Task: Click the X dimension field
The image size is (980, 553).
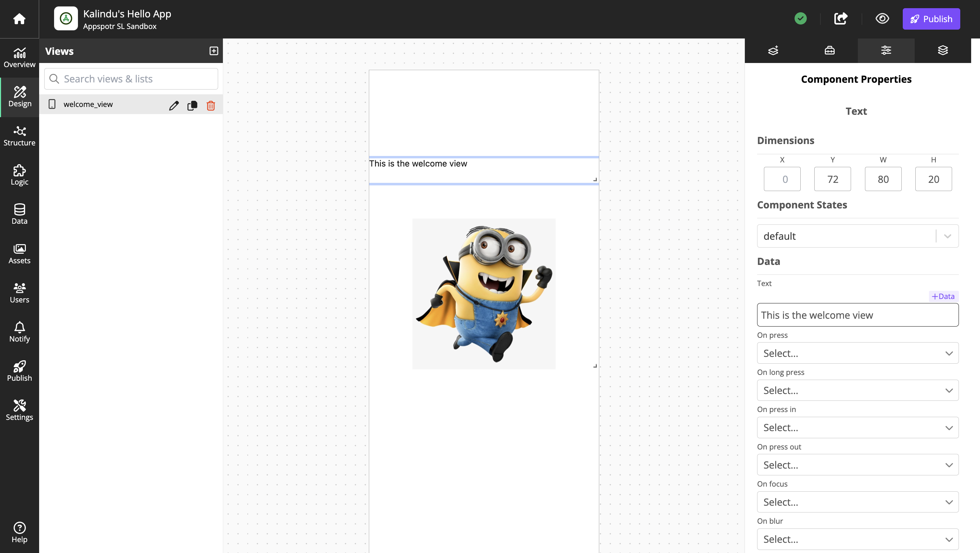Action: (x=782, y=179)
